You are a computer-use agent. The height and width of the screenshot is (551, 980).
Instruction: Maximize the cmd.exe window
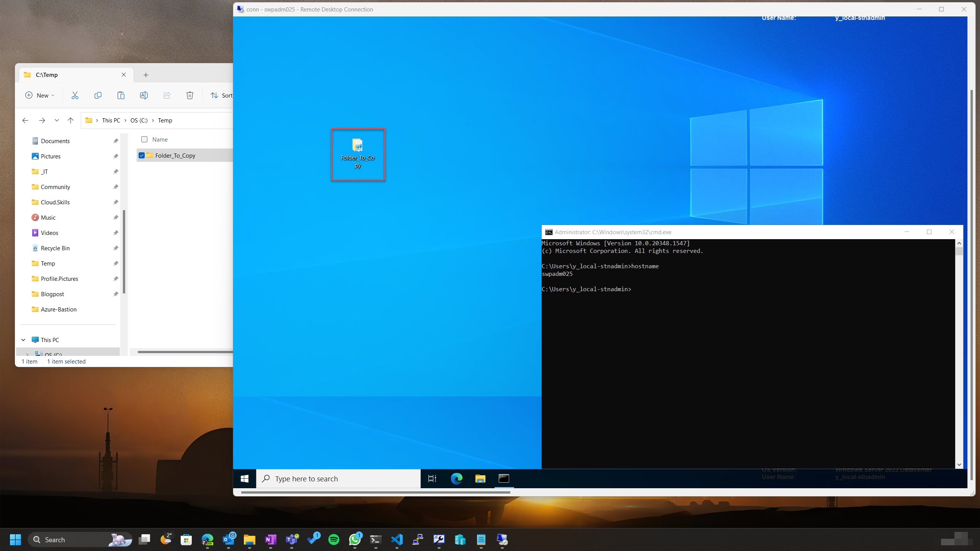(x=929, y=232)
